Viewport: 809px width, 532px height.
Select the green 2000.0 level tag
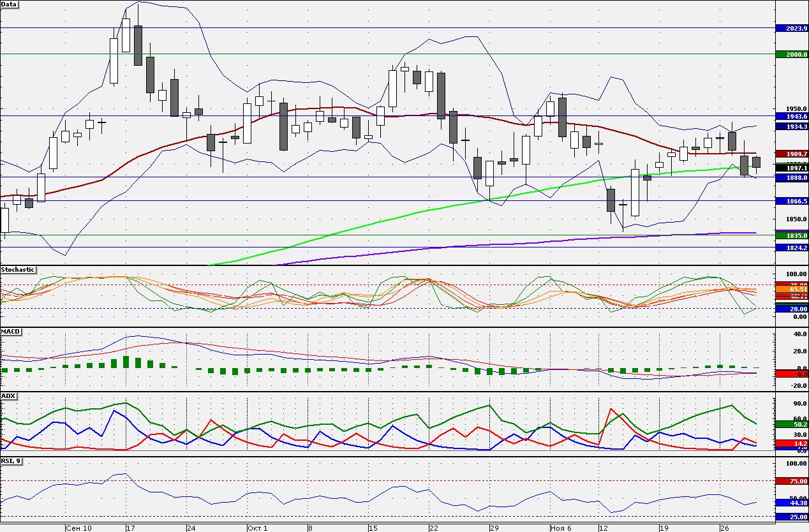point(792,55)
